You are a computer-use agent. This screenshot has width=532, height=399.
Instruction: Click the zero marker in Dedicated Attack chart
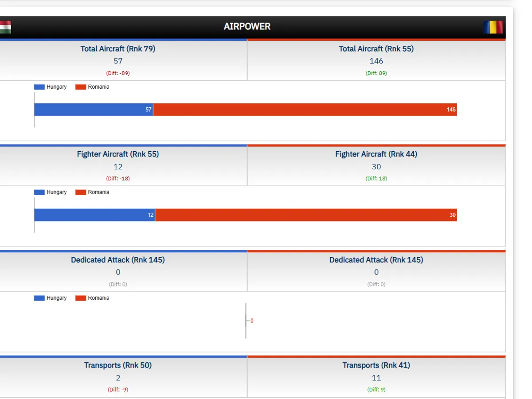tap(251, 321)
